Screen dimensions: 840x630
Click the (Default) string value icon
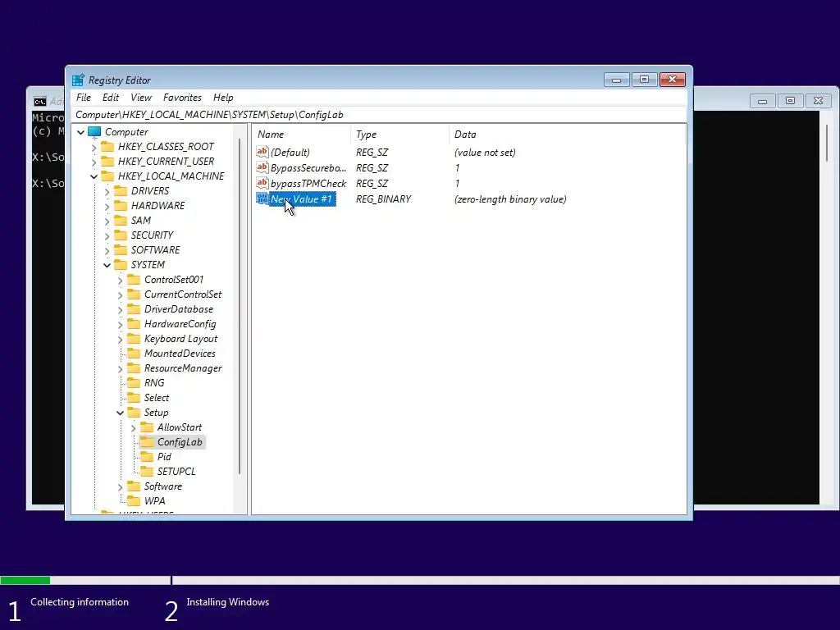[262, 152]
